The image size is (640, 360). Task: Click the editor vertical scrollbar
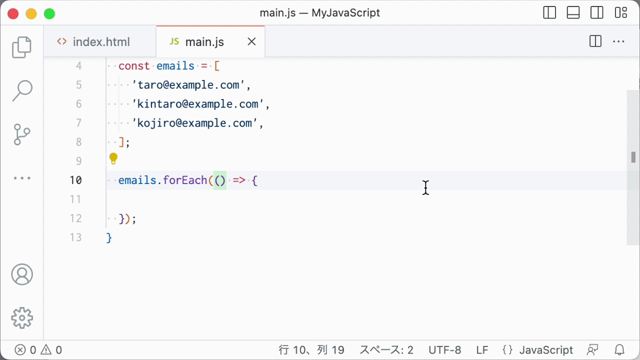pyautogui.click(x=633, y=167)
